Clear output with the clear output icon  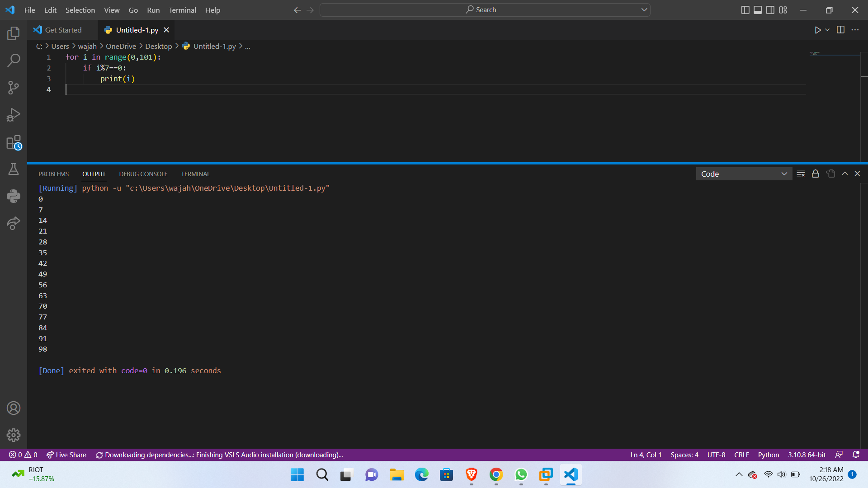[x=801, y=174]
